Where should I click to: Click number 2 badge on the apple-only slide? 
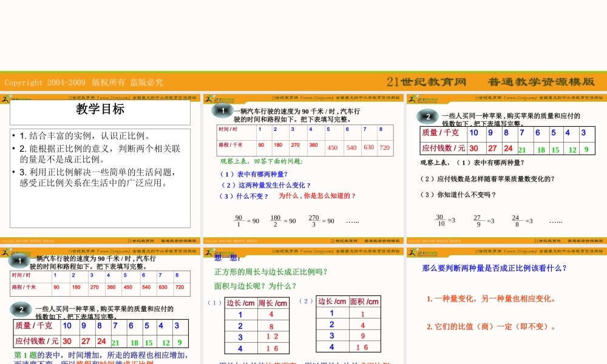[427, 116]
